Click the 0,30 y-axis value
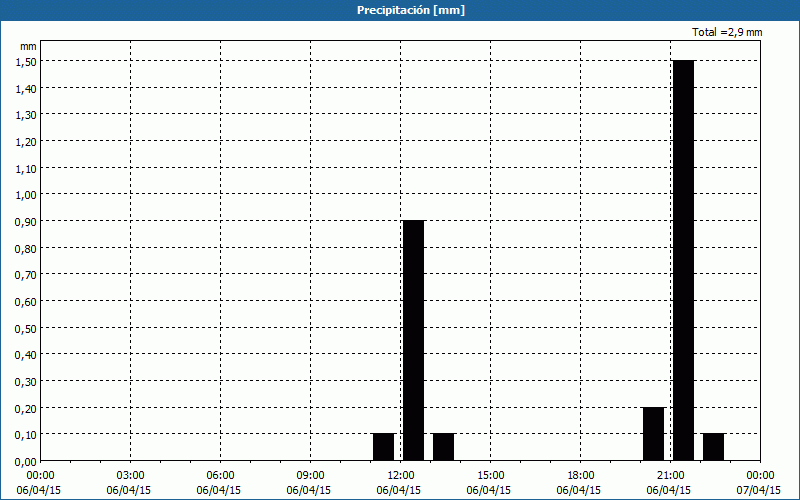Screen dimensions: 800x500 (26, 382)
